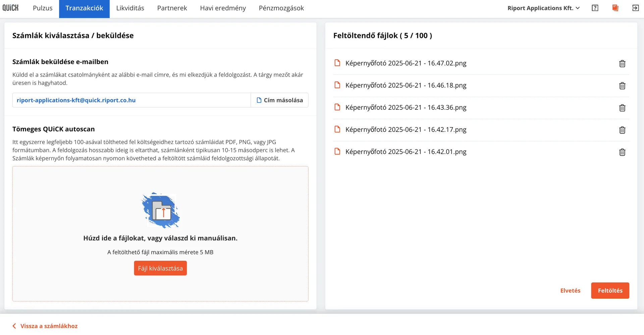Click file name Képernyőfotó 2025-06-21 - 16.47.02.png
Viewport: 644px width, 335px height.
click(406, 63)
